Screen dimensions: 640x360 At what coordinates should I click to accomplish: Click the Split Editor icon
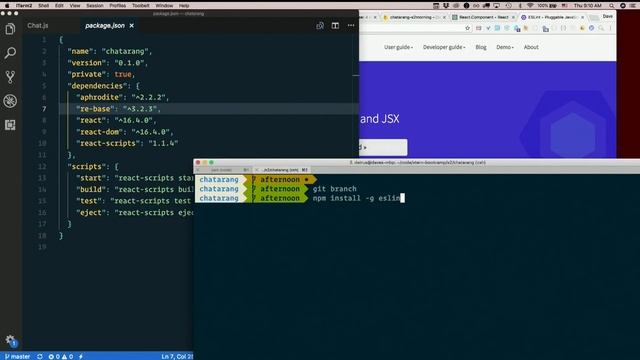(x=335, y=25)
